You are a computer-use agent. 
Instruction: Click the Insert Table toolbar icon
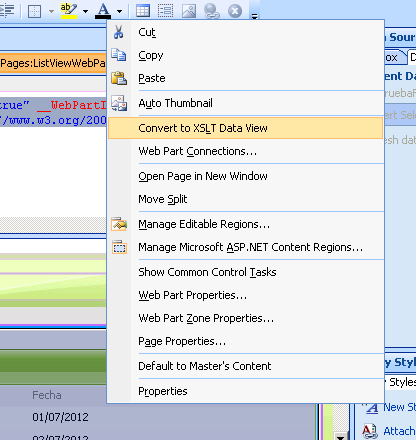pos(143,11)
